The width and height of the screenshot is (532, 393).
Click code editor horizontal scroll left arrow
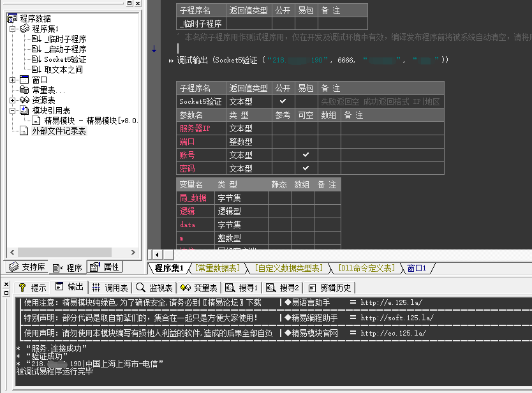click(x=157, y=255)
